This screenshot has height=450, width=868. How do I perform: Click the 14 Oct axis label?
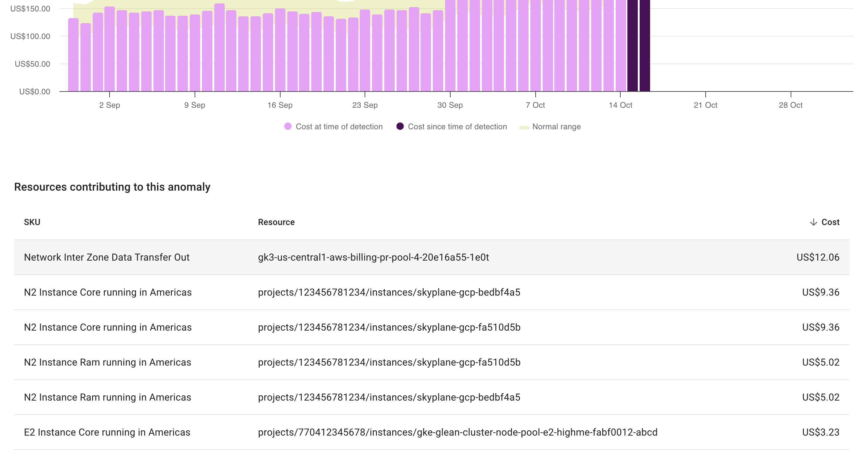pos(620,105)
